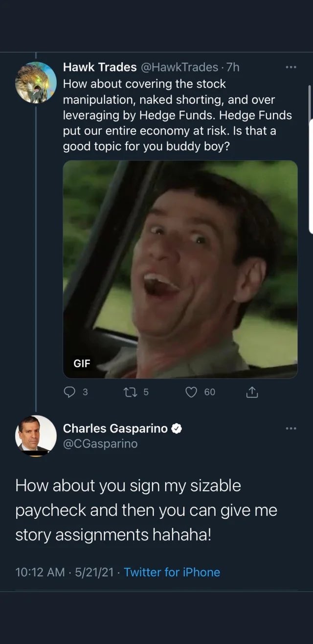Tap the 7h timestamp on the reply
This screenshot has height=644, width=313.
click(x=233, y=68)
